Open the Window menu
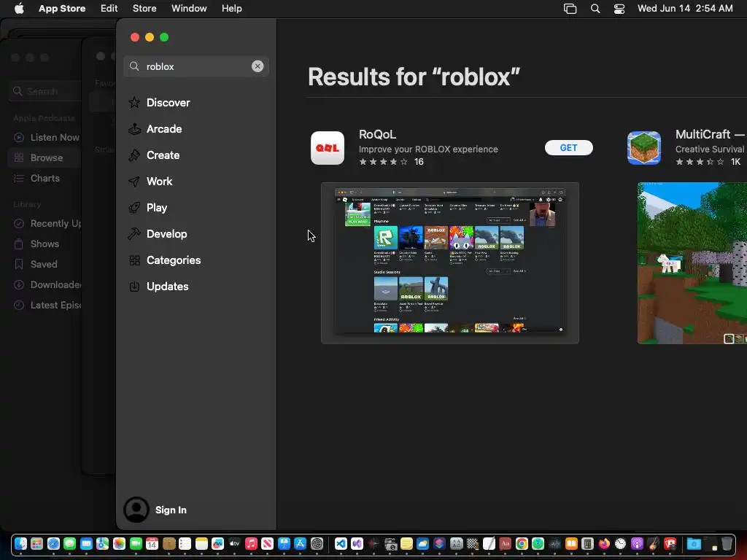This screenshot has height=560, width=747. pyautogui.click(x=189, y=9)
